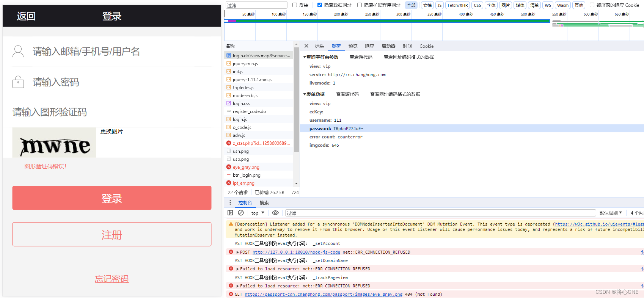
Task: Click the stylesheet icon next to login.css
Action: (229, 103)
